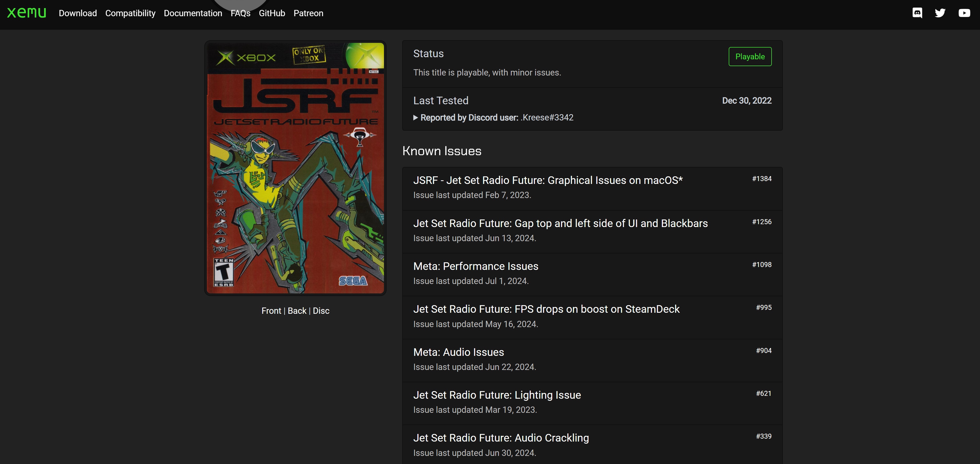
Task: Open issue Graphical Issues on macOS
Action: coord(548,181)
